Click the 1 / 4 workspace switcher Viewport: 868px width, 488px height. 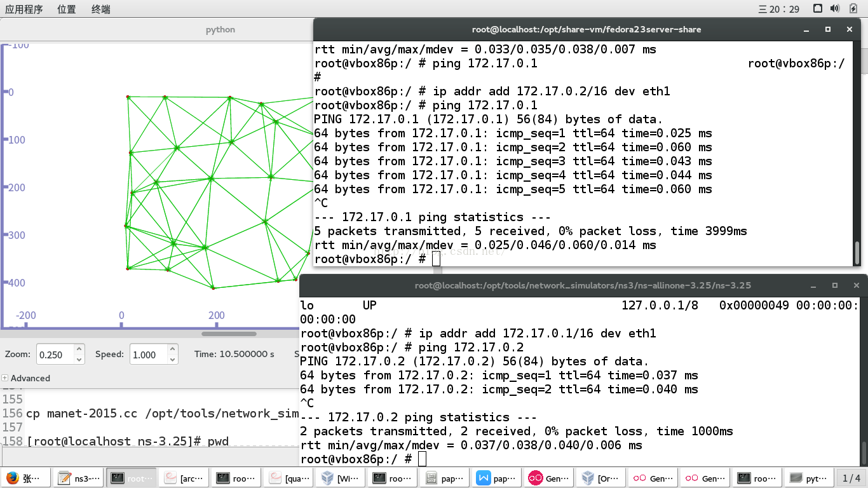tap(851, 478)
